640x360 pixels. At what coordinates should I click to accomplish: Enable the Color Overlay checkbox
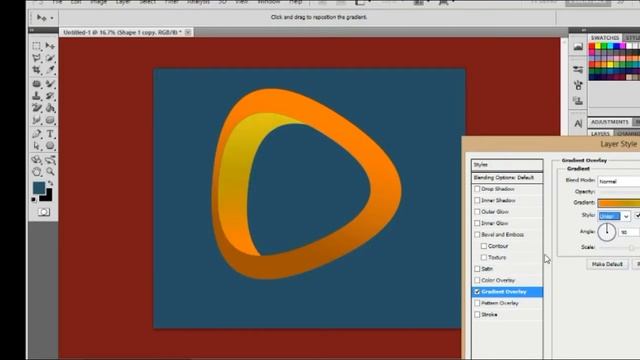click(477, 280)
